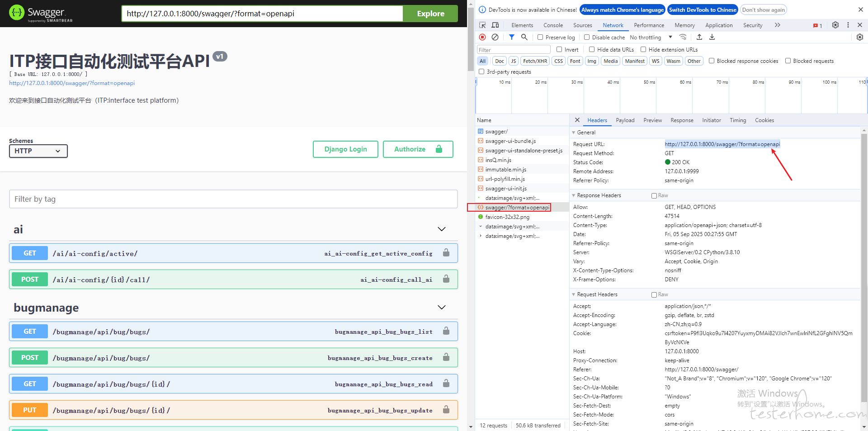
Task: Open the Sources panel tab
Action: (582, 25)
